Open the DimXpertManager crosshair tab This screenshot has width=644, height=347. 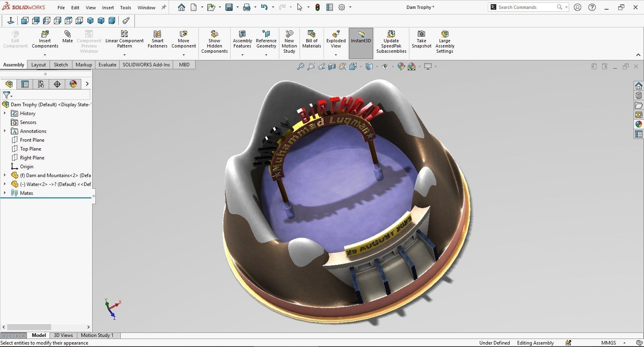point(57,84)
